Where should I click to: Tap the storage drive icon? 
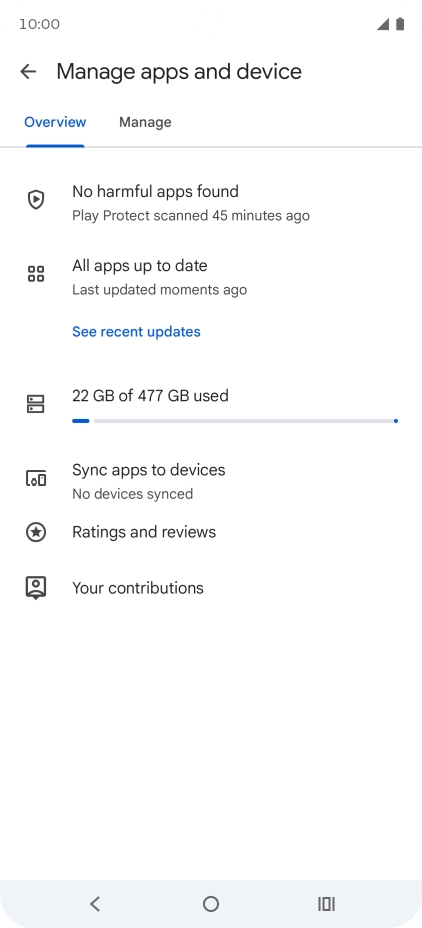[36, 404]
